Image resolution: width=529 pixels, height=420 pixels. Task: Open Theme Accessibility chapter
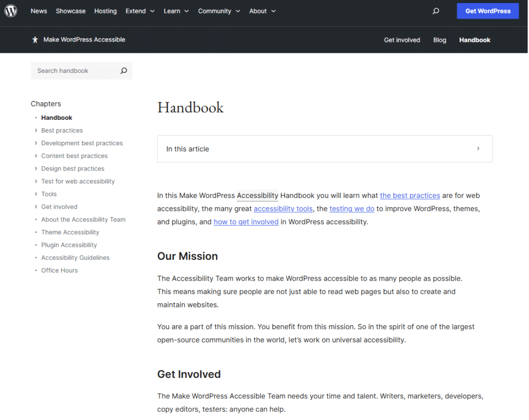coord(70,232)
